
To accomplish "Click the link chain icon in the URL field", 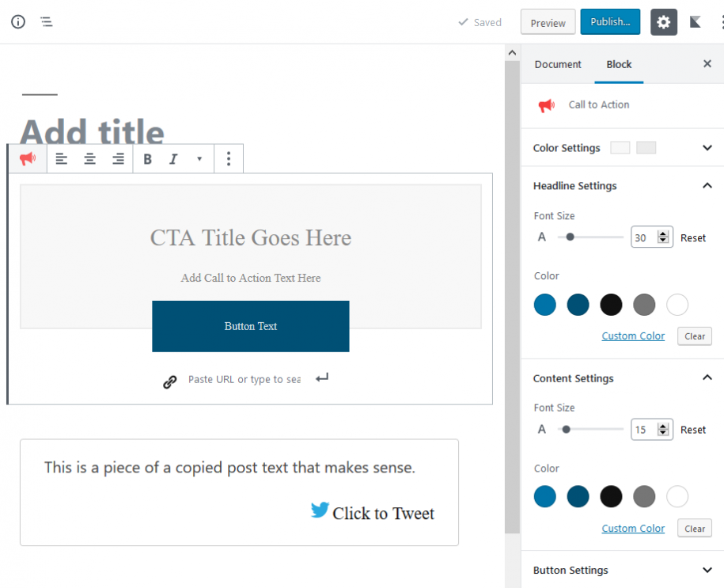I will 169,379.
